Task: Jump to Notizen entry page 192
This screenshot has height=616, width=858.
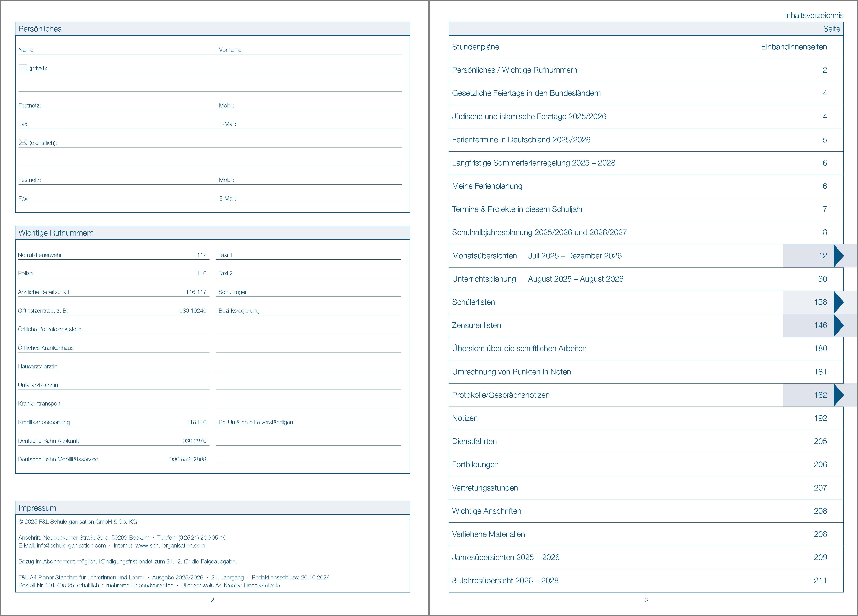Action: pyautogui.click(x=465, y=418)
